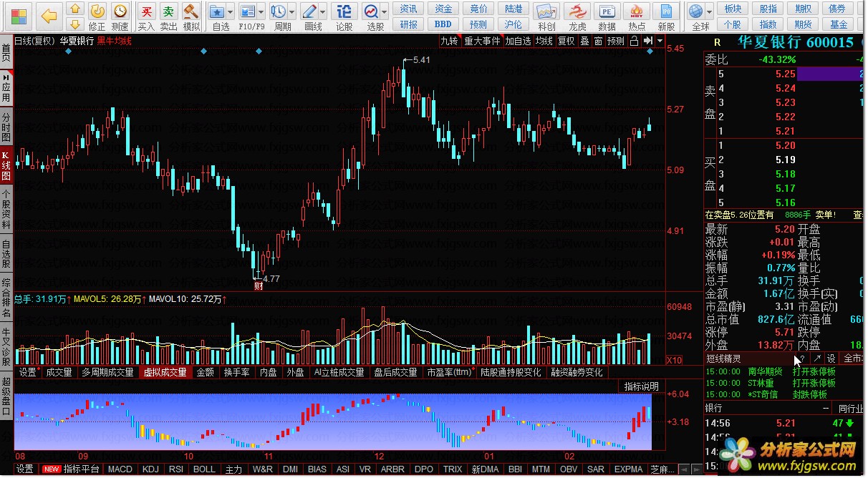This screenshot has height=478, width=868.
Task: Click the 龙虎 dragon-tiger icon
Action: (x=577, y=12)
